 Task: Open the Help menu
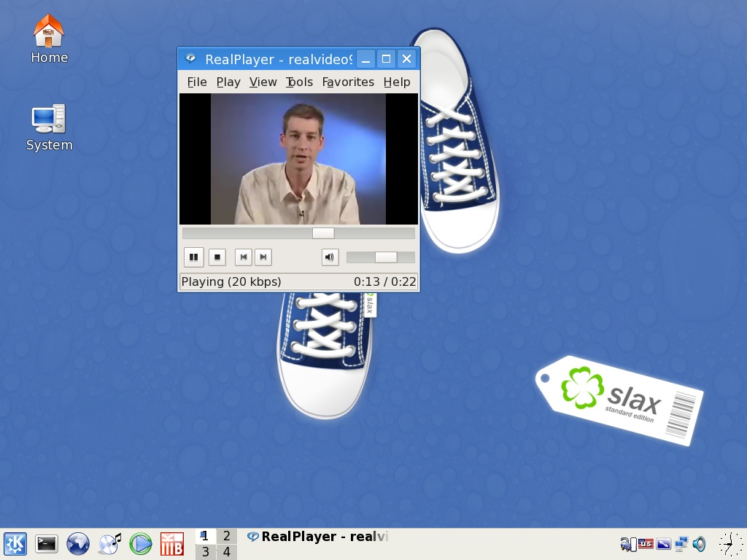click(x=397, y=82)
